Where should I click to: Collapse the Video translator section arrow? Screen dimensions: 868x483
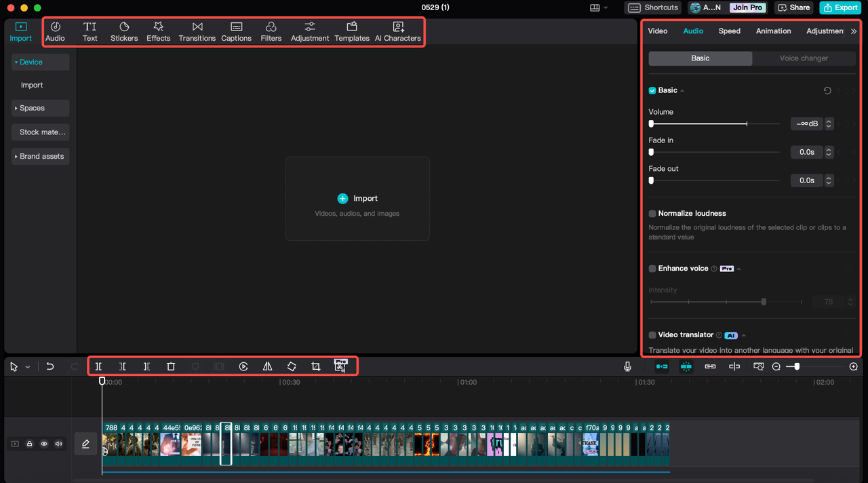(x=743, y=335)
